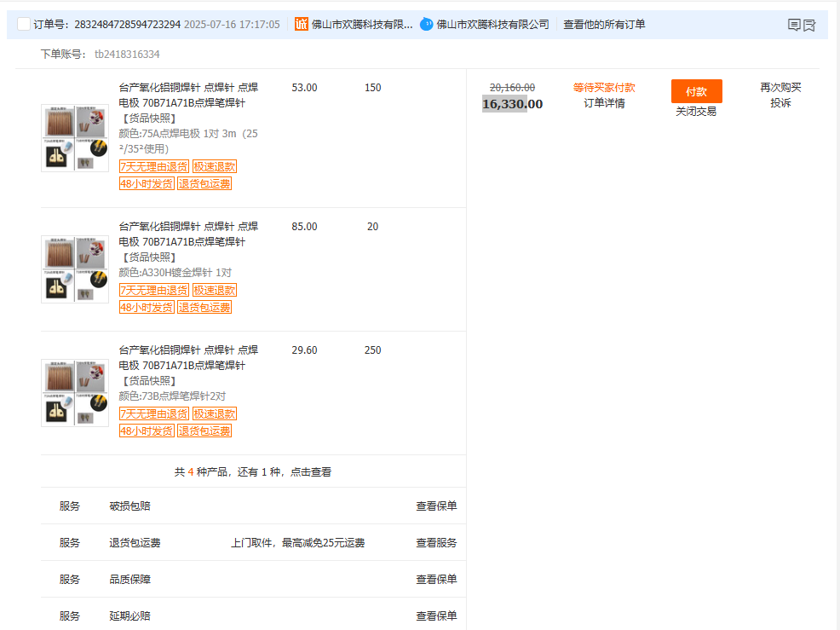Click 投诉 link
The width and height of the screenshot is (840, 630).
pyautogui.click(x=780, y=103)
